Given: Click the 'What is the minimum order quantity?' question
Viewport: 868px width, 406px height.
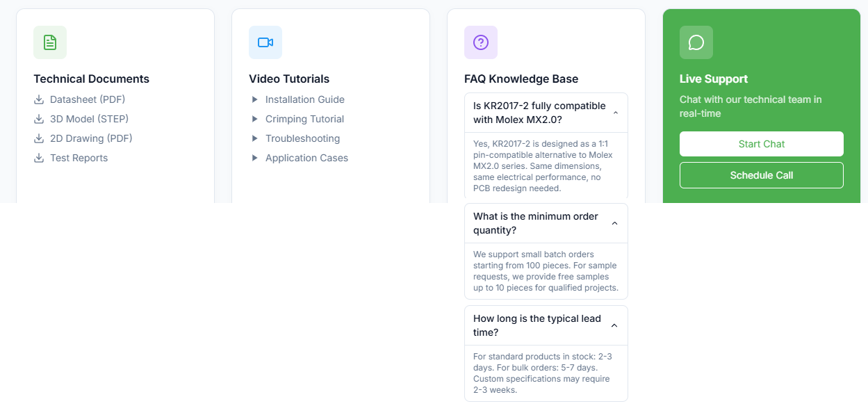Looking at the screenshot, I should 535,223.
